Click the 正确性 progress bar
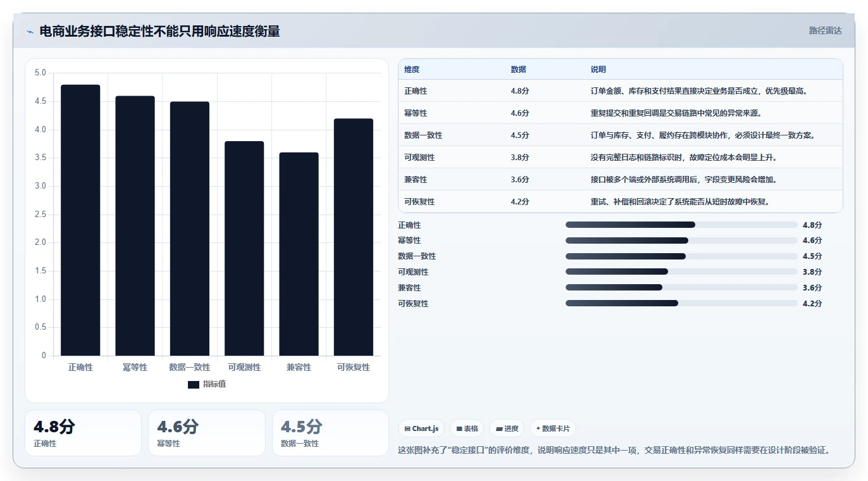868x481 pixels. 681,225
